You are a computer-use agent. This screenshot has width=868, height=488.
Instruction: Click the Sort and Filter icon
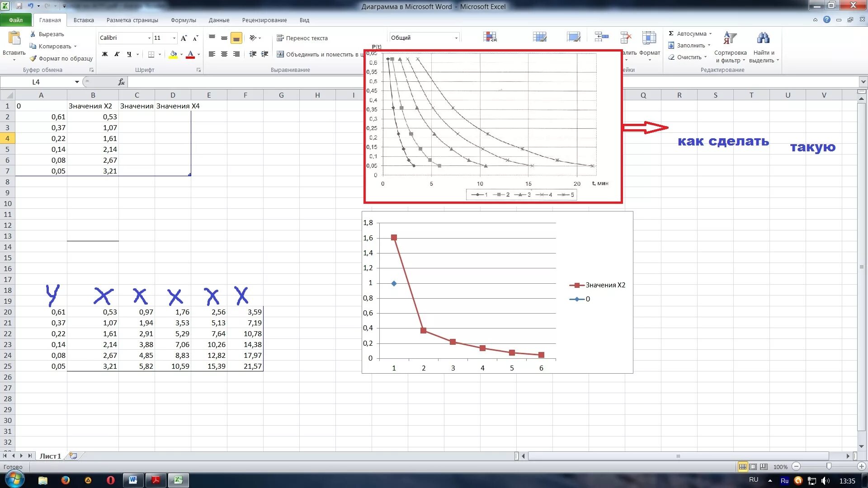(730, 38)
